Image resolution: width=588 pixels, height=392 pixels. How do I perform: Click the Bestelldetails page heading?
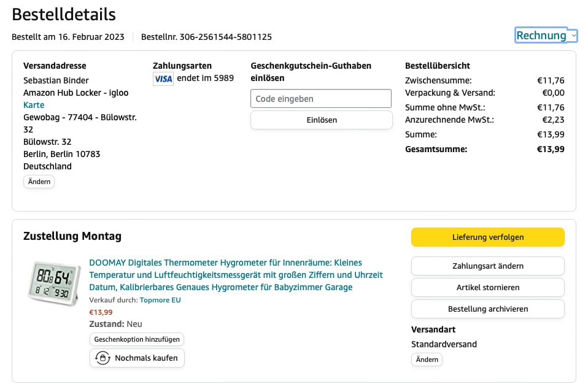click(64, 14)
